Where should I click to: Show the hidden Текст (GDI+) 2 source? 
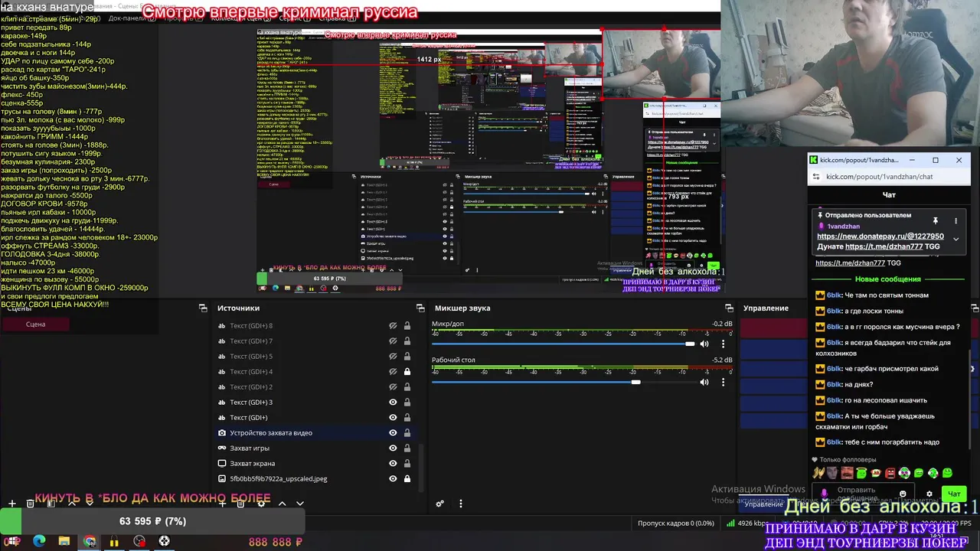click(393, 387)
